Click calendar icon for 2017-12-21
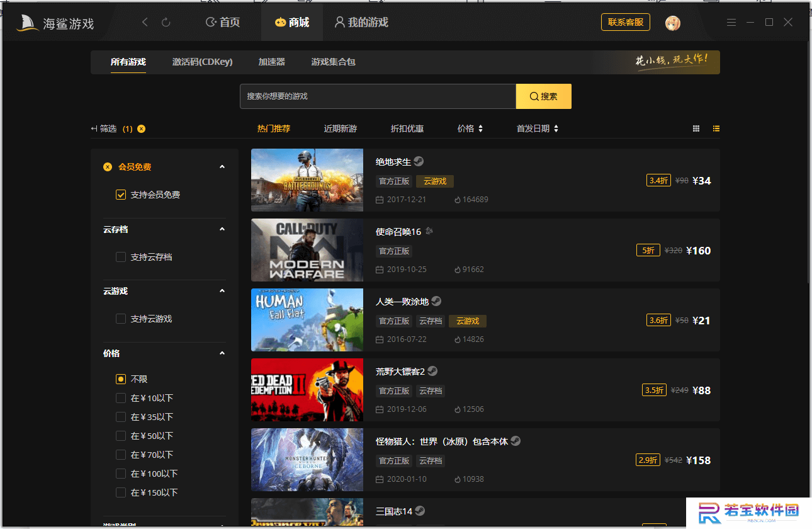Screen dimensions: 812x529 [380, 200]
